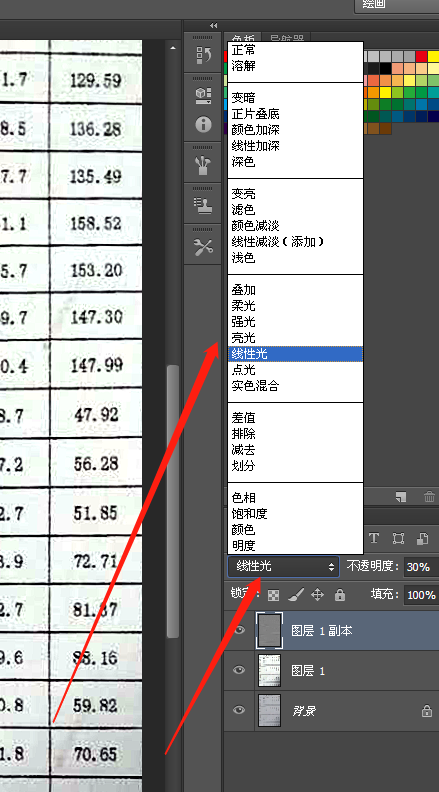Viewport: 439px width, 792px height.
Task: Open the Brush Presets panel icon
Action: pyautogui.click(x=203, y=165)
